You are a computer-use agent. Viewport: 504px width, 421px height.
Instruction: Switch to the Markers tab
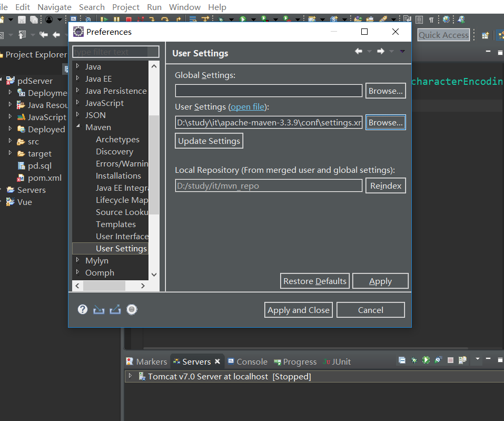pyautogui.click(x=146, y=362)
